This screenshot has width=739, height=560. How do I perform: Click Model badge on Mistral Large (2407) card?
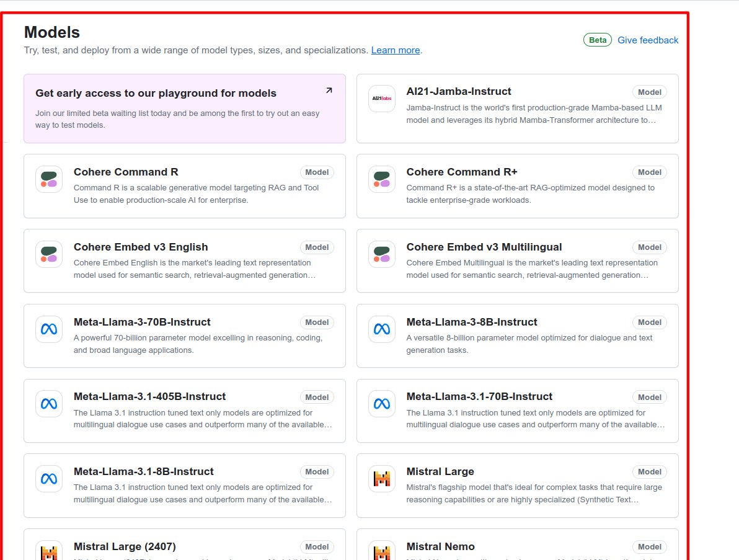[317, 547]
